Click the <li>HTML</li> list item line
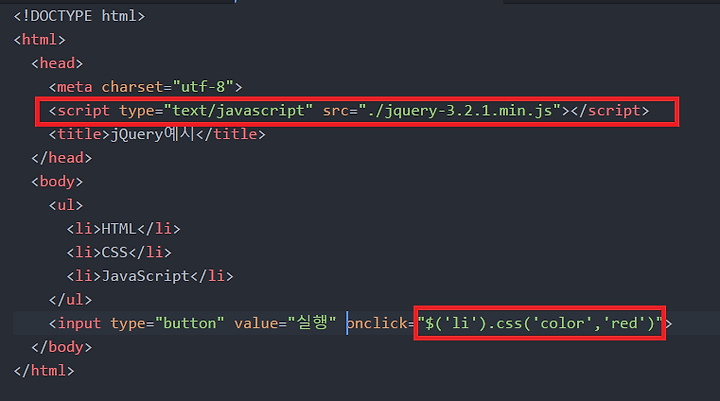 pyautogui.click(x=124, y=229)
